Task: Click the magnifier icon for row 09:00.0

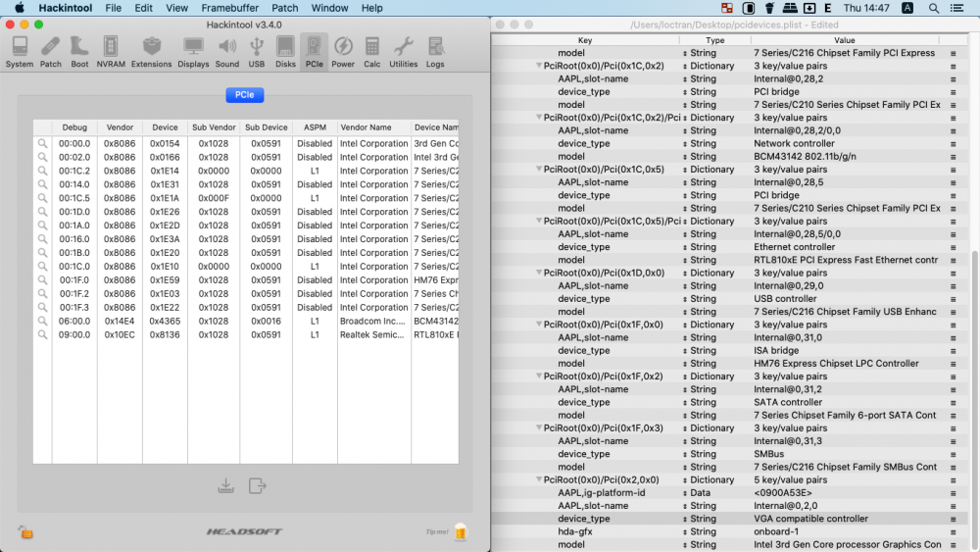Action: [x=42, y=334]
